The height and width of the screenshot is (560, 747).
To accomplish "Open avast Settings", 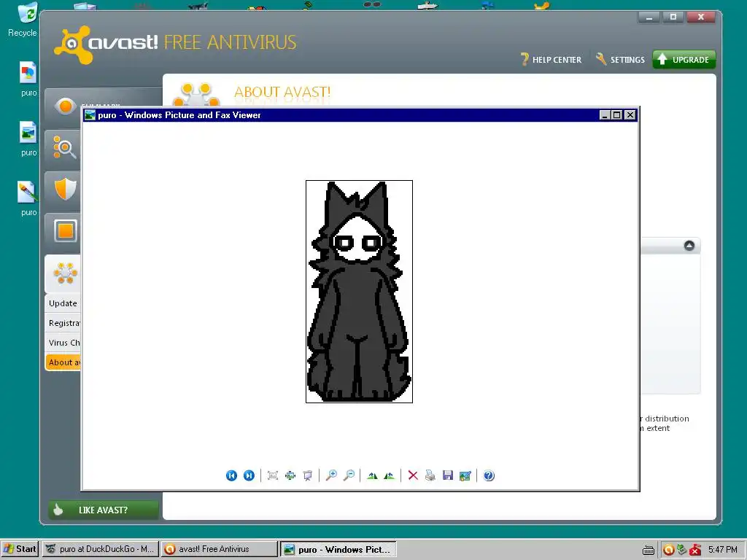I will 620,60.
